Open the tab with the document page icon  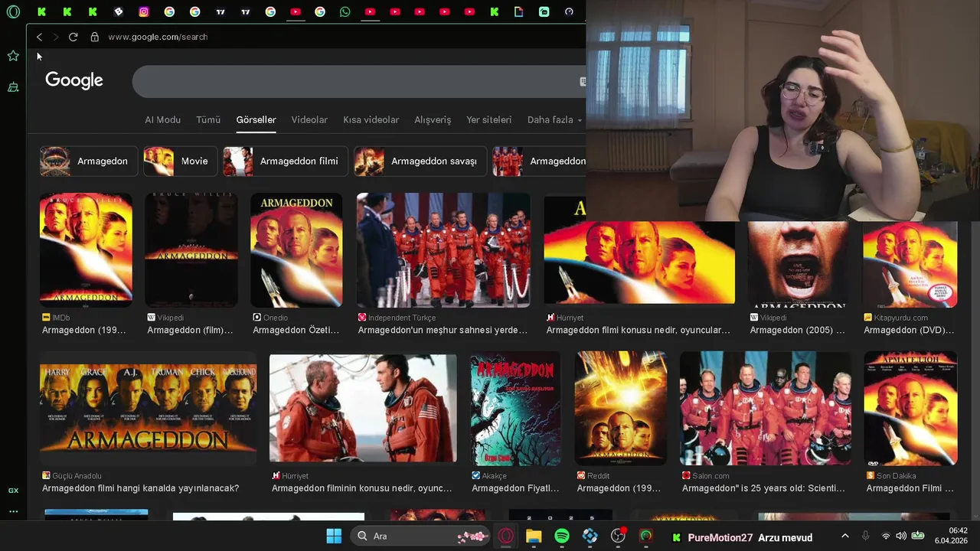(x=519, y=11)
